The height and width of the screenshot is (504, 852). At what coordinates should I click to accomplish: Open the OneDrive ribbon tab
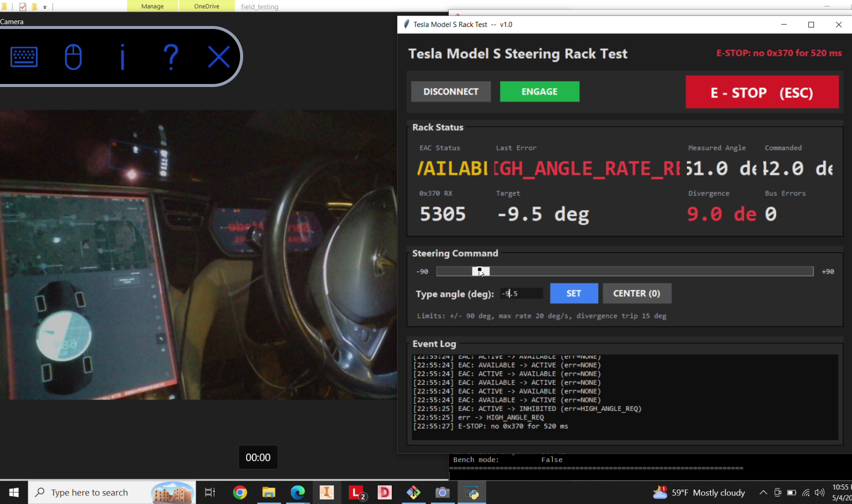pos(207,6)
